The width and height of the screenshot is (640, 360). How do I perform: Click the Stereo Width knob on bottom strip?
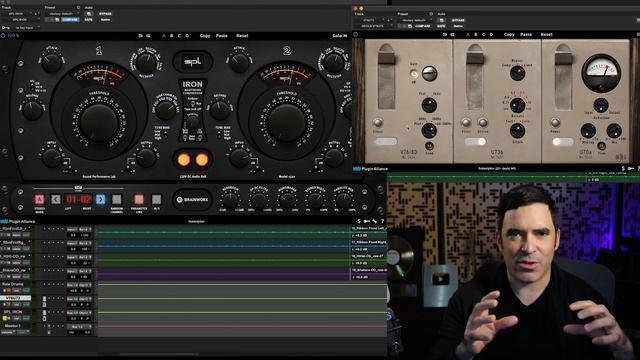tap(315, 200)
